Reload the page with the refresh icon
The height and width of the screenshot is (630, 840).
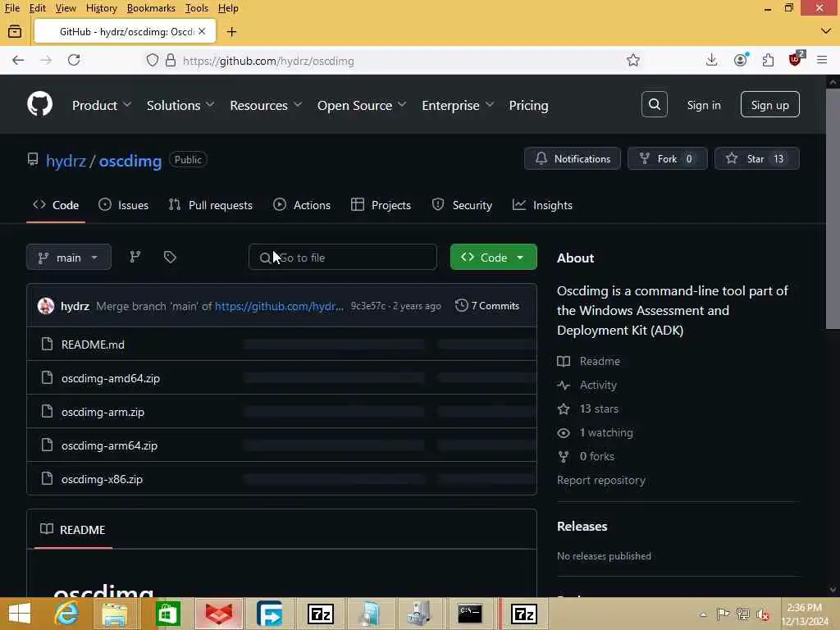click(74, 60)
